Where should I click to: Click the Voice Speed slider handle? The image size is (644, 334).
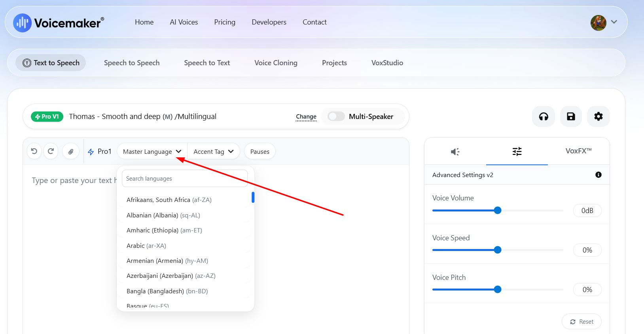(x=498, y=250)
